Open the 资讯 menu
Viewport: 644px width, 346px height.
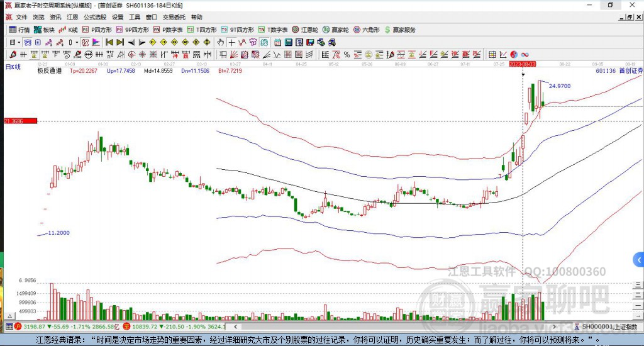click(x=55, y=17)
